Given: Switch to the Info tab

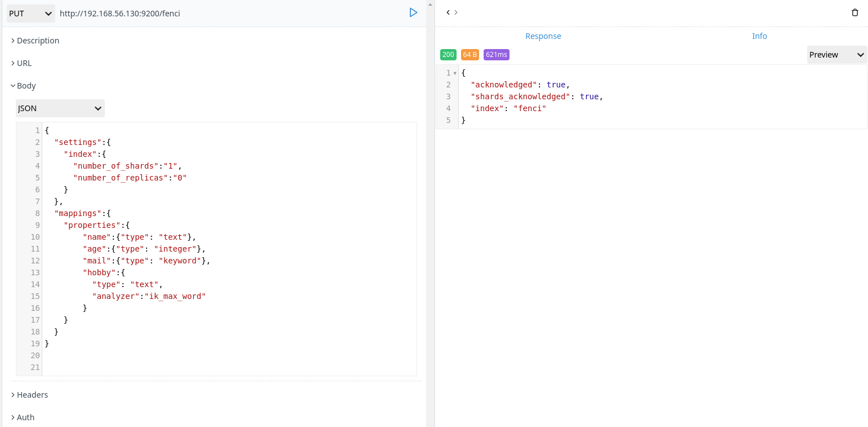Looking at the screenshot, I should pyautogui.click(x=759, y=36).
